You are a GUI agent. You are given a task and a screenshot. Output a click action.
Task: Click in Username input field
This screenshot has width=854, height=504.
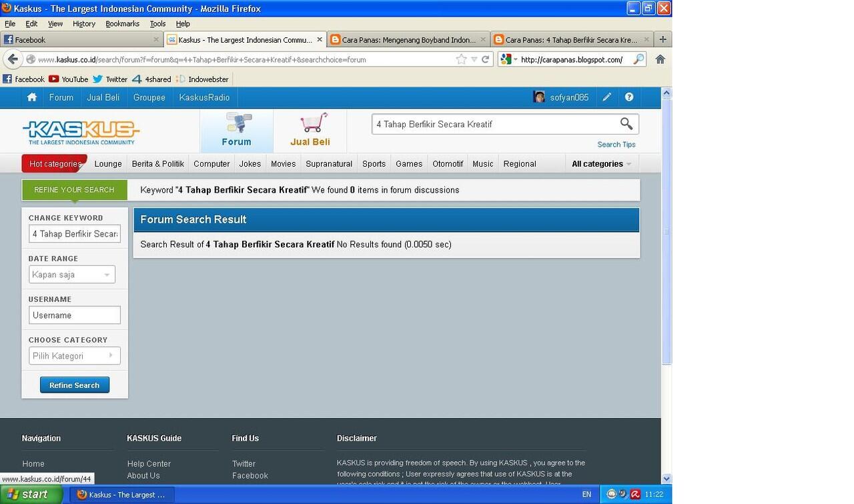pos(75,315)
